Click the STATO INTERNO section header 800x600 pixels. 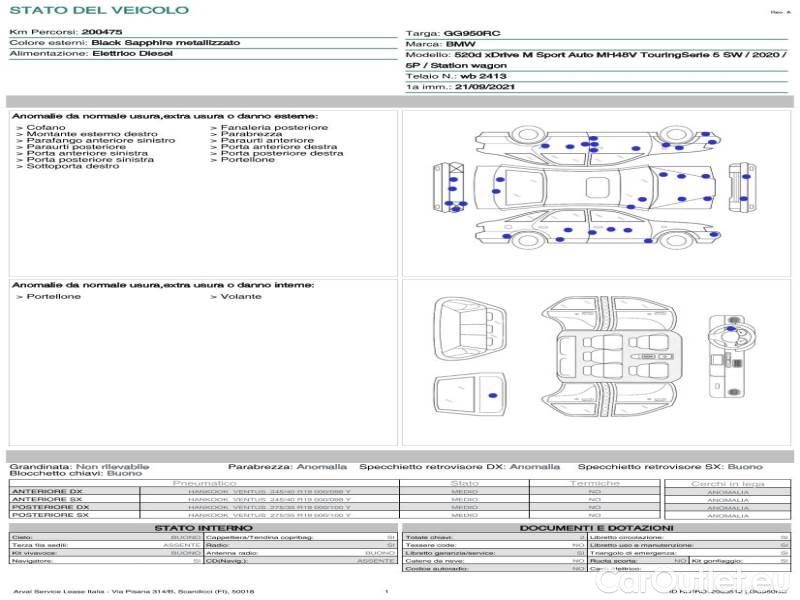[x=203, y=527]
